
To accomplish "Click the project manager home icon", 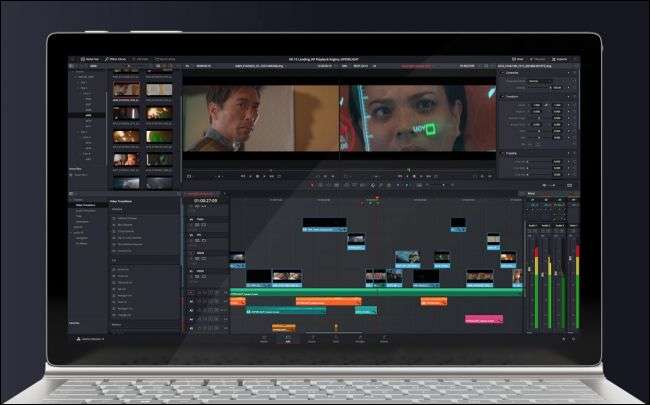I will pos(564,339).
